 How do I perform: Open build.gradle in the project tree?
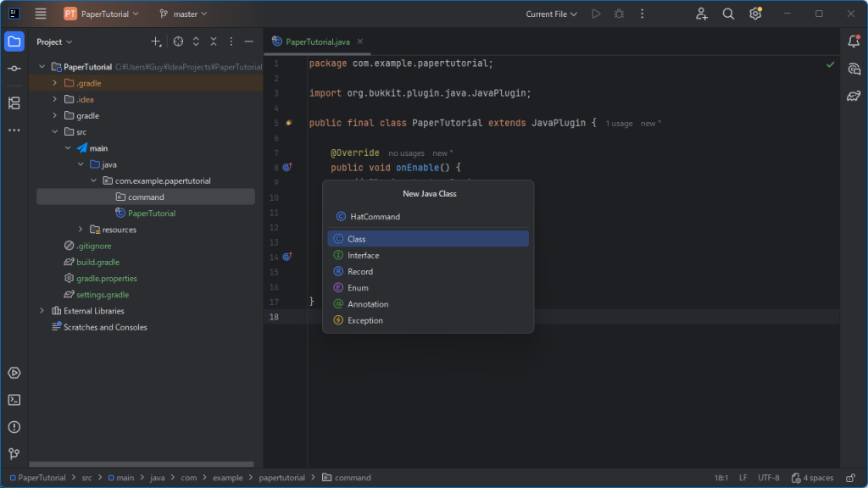[x=97, y=263]
